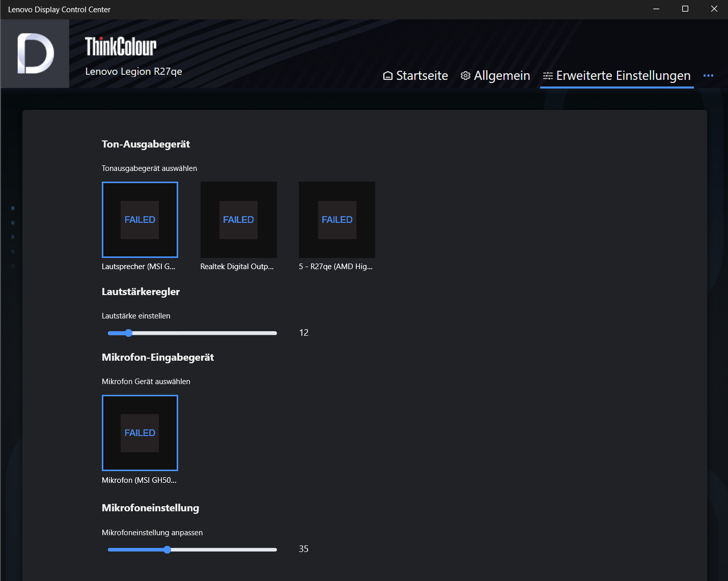Click the Allgemein gear icon
728x581 pixels.
pyautogui.click(x=465, y=76)
